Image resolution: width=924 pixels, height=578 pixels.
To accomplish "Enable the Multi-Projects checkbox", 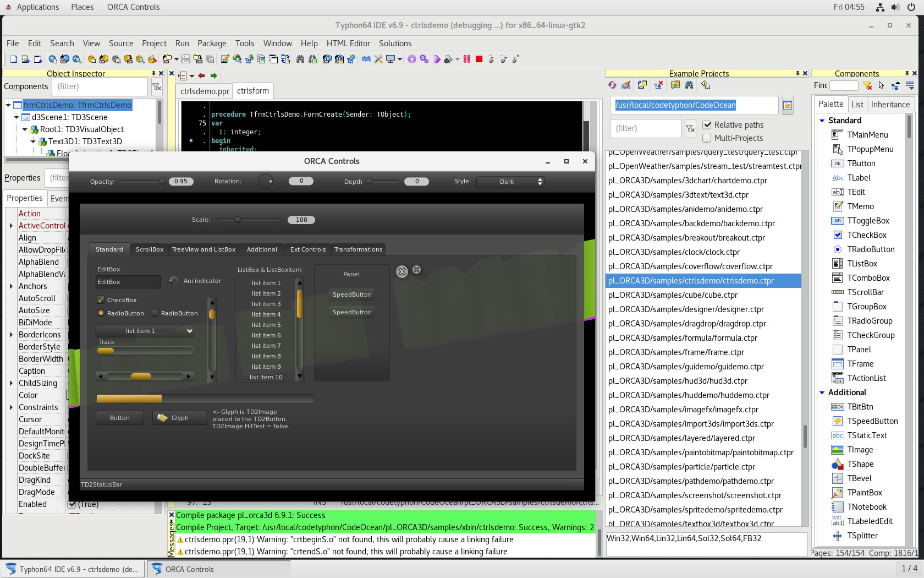I will [x=707, y=138].
